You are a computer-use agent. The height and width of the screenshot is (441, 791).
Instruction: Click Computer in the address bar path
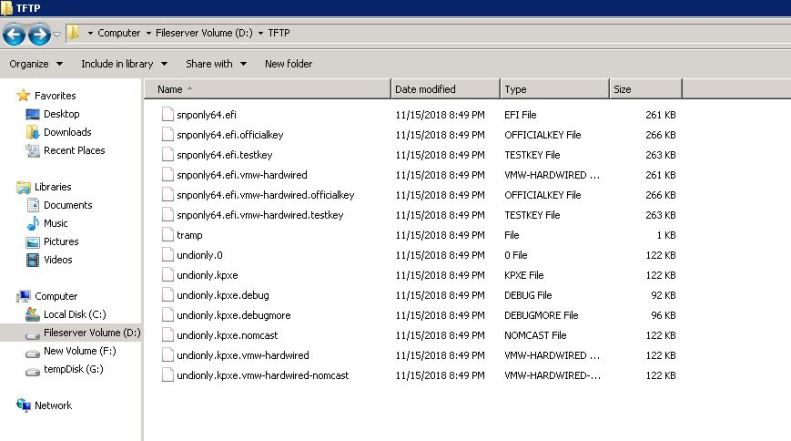[119, 33]
